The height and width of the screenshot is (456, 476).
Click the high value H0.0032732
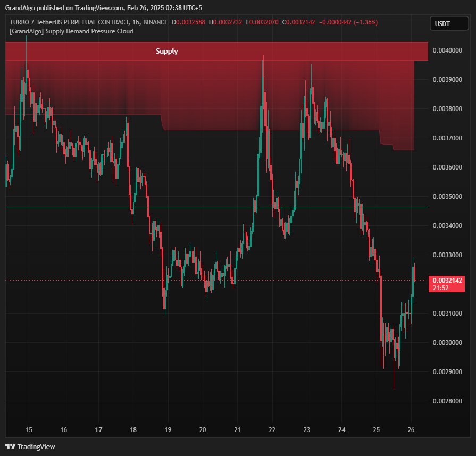[x=226, y=22]
